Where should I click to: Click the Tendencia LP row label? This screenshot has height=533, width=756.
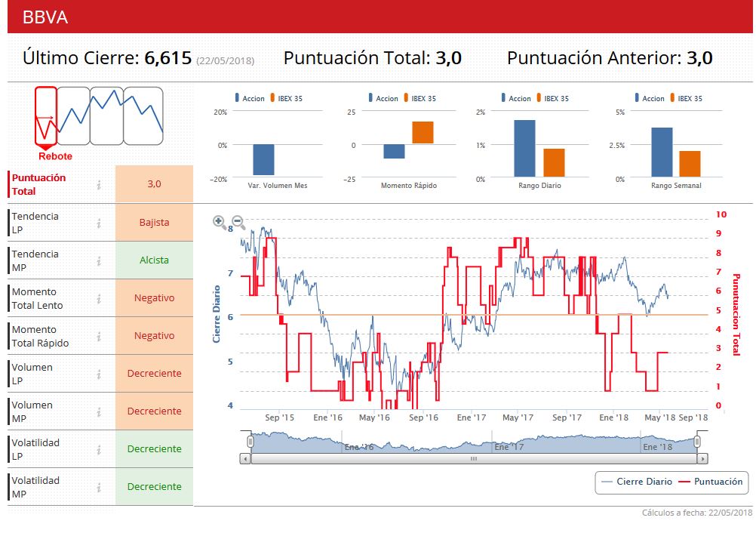(35, 223)
